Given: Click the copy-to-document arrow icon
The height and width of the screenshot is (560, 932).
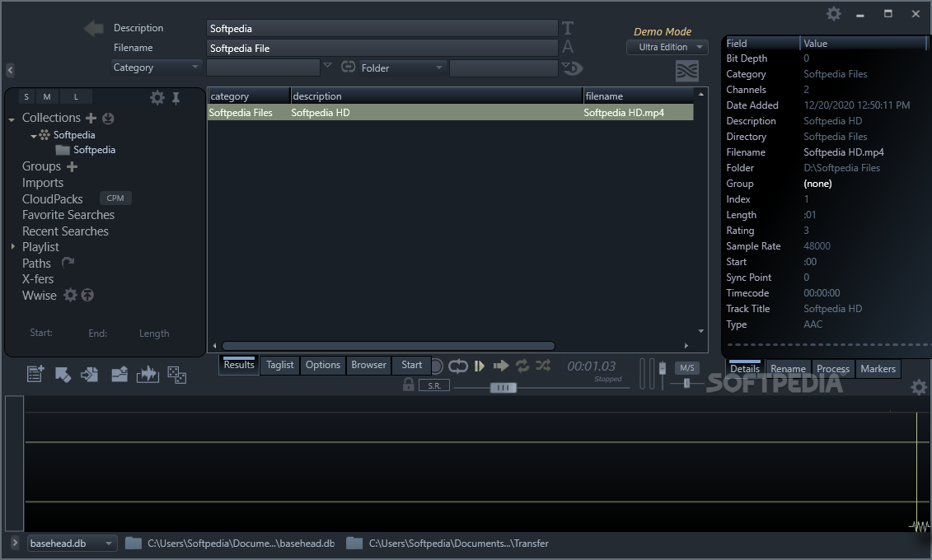Looking at the screenshot, I should (x=90, y=374).
